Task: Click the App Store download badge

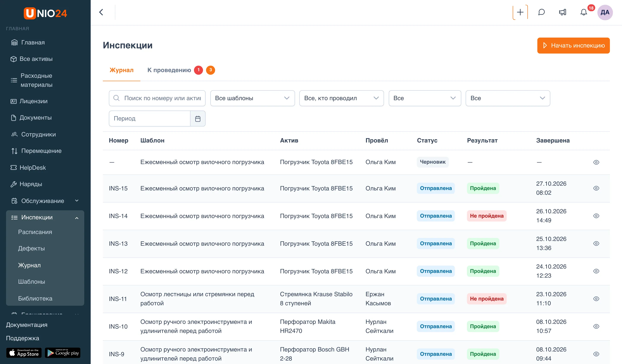Action: 24,353
